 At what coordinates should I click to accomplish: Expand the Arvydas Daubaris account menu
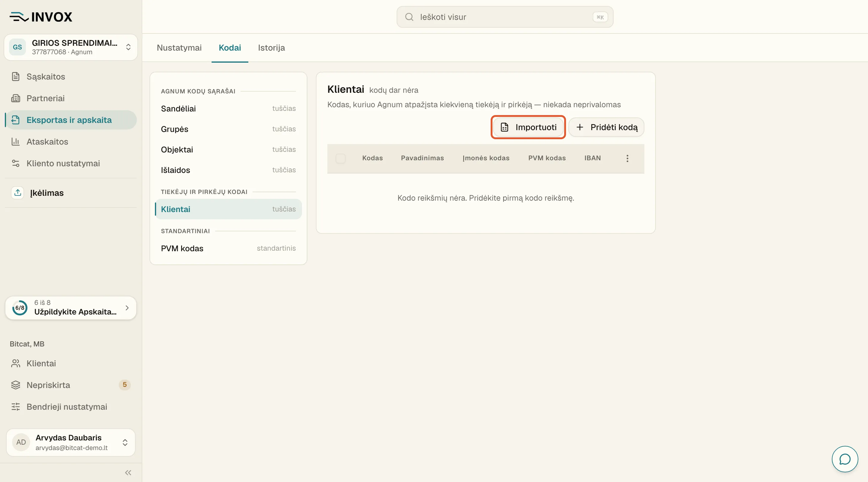71,442
